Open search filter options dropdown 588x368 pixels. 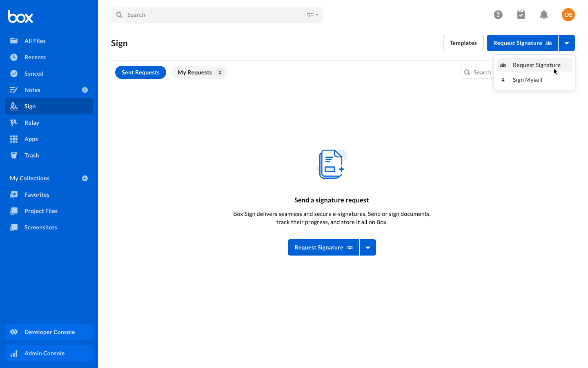coord(312,15)
